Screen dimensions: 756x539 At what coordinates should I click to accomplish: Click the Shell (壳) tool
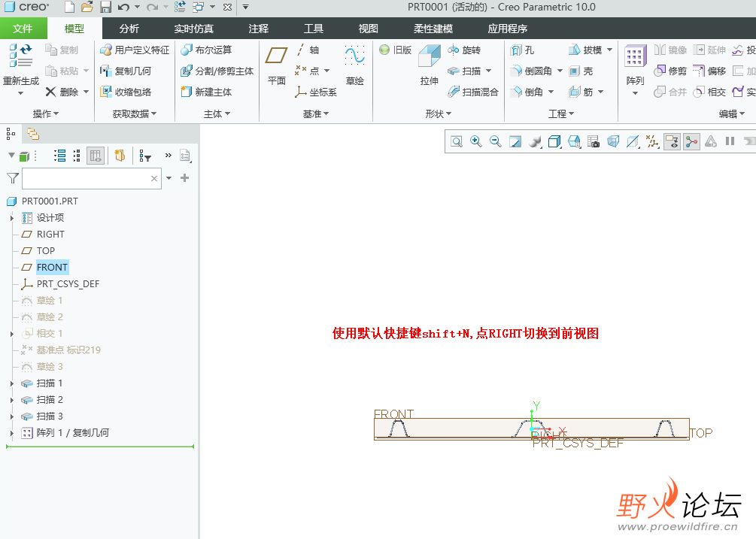(581, 71)
